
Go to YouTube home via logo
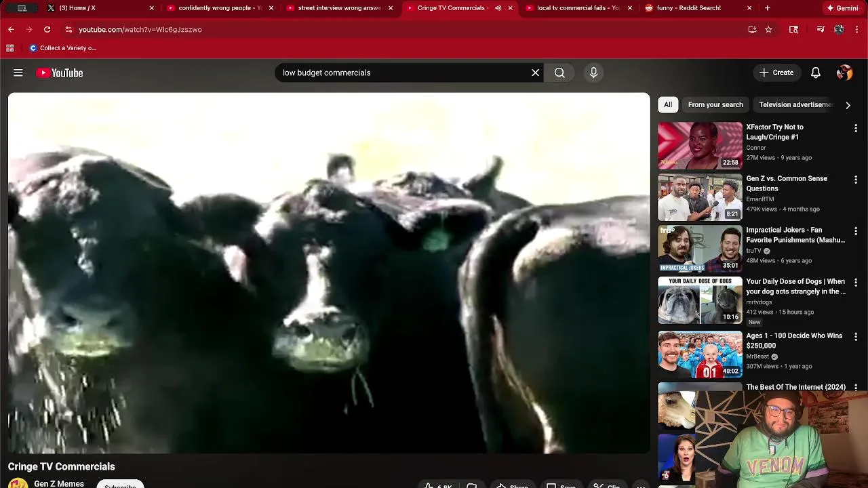tap(60, 73)
